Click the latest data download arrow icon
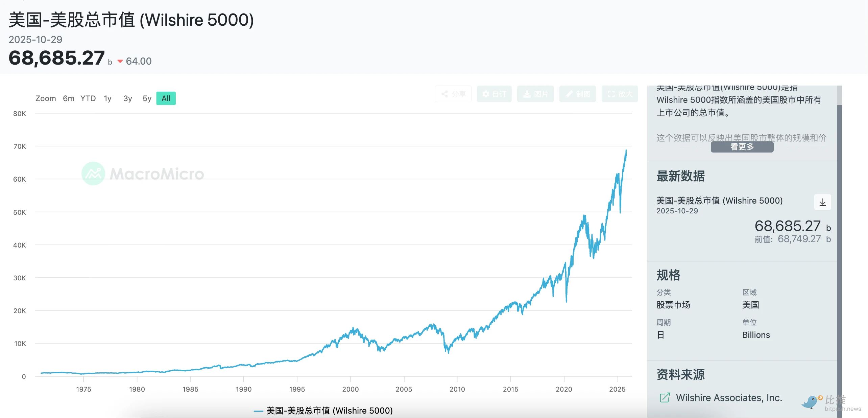The width and height of the screenshot is (868, 418). click(x=822, y=202)
